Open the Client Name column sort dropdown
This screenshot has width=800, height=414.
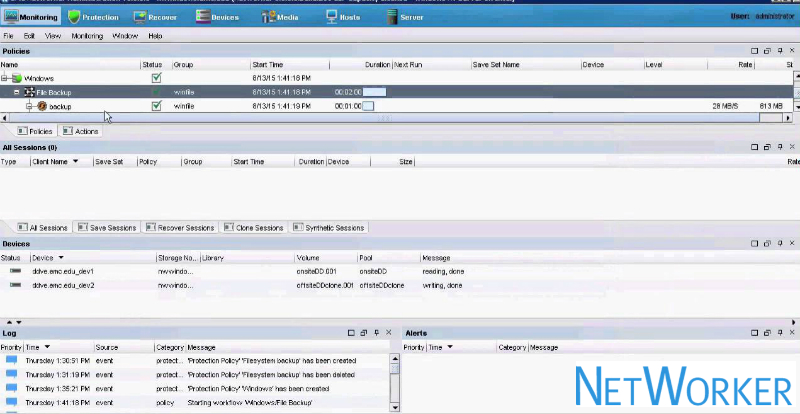pyautogui.click(x=76, y=161)
